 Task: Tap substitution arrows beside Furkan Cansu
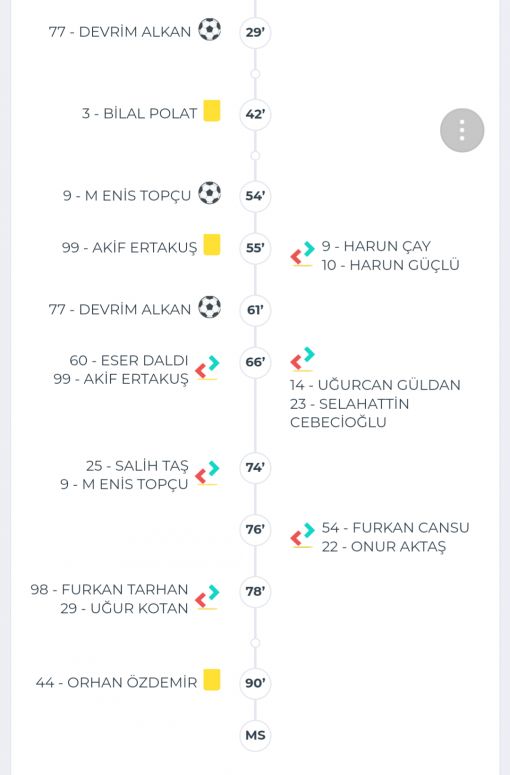(x=302, y=535)
